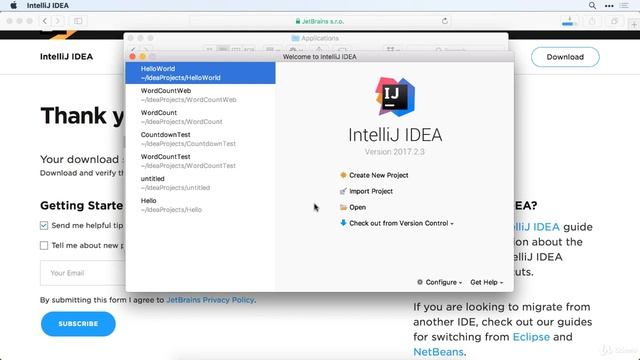This screenshot has height=360, width=640.
Task: Open the Hello recent project
Action: tap(200, 205)
